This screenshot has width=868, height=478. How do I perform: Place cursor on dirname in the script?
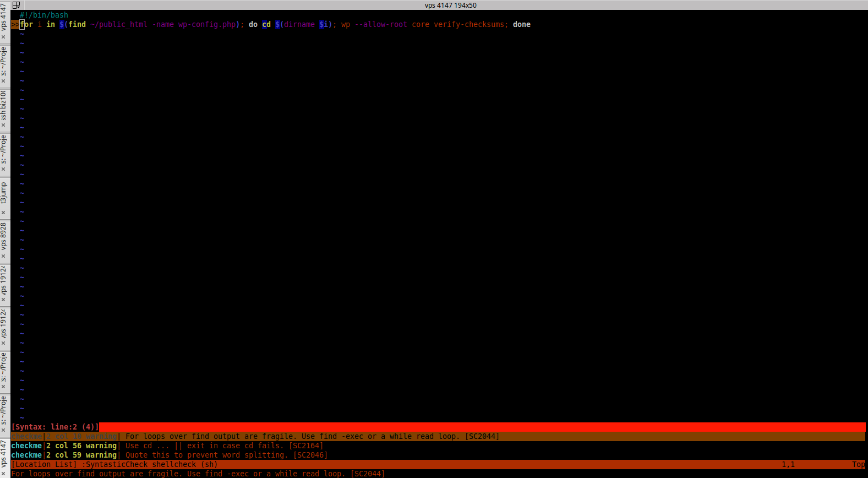299,24
